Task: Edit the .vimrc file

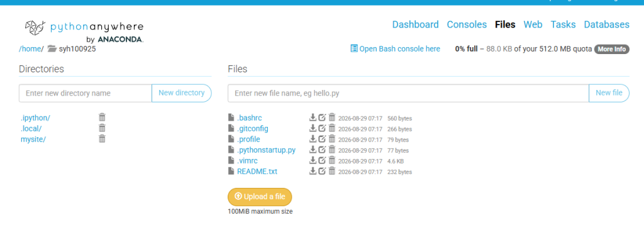Action: coord(323,160)
